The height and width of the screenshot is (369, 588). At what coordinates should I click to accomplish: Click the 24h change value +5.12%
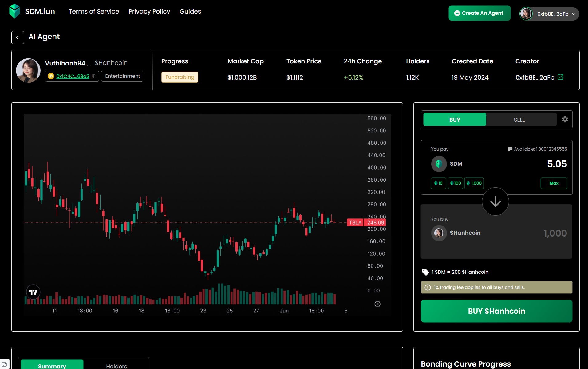353,77
